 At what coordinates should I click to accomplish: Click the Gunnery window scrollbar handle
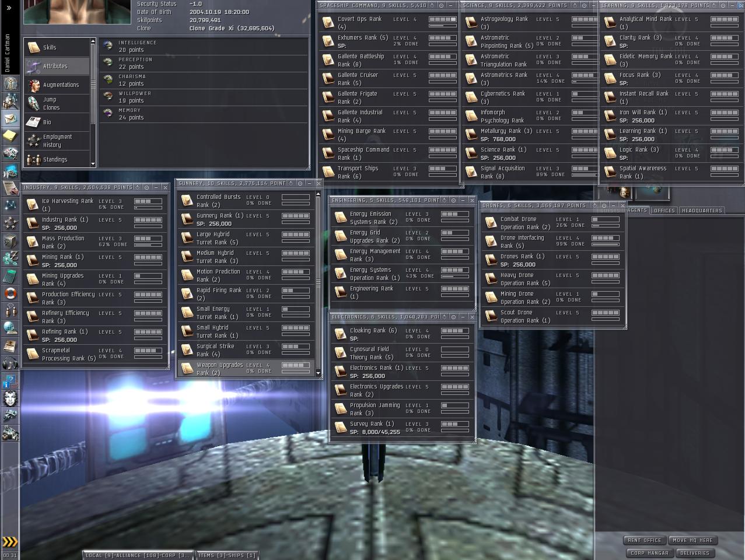318,283
